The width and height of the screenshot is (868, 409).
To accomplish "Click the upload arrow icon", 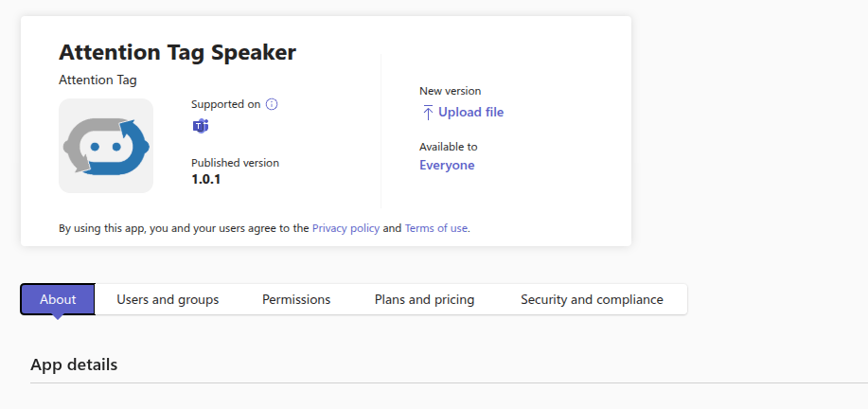I will click(428, 113).
